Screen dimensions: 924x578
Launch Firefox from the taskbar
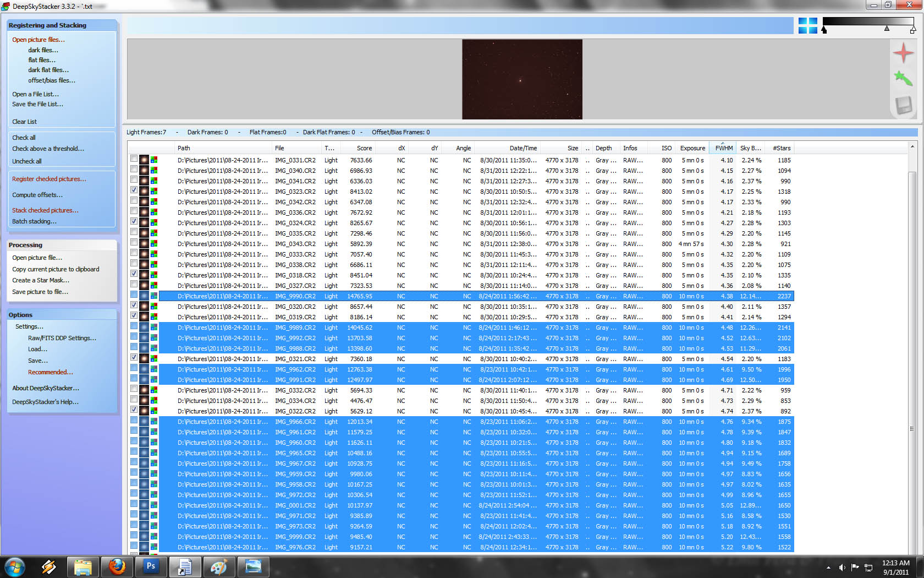(117, 566)
